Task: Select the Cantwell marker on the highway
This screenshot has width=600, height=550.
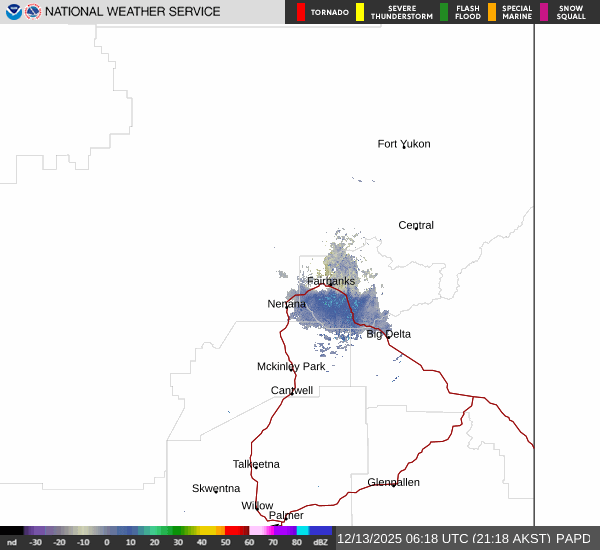Action: click(x=291, y=393)
